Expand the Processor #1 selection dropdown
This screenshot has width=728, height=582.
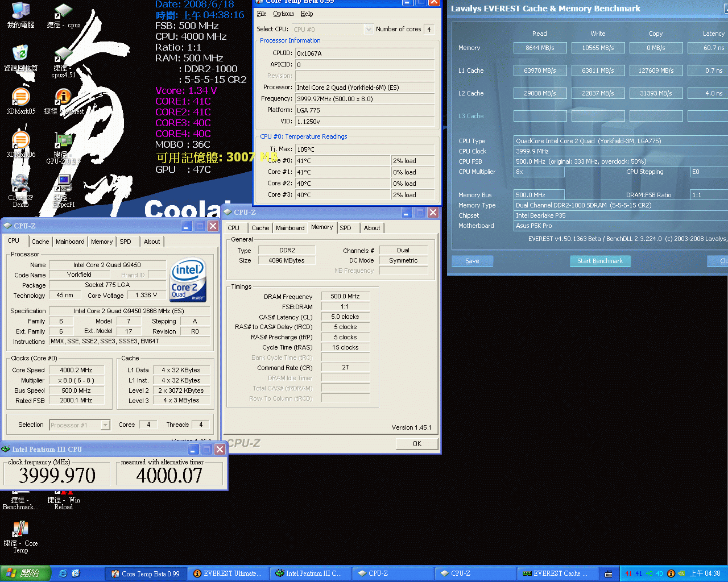[105, 425]
